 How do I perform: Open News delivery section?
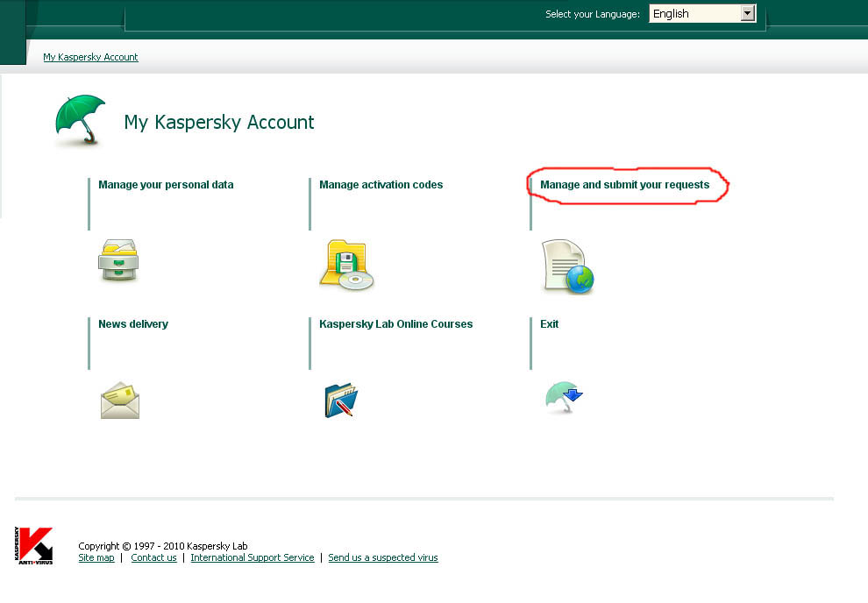click(x=133, y=324)
